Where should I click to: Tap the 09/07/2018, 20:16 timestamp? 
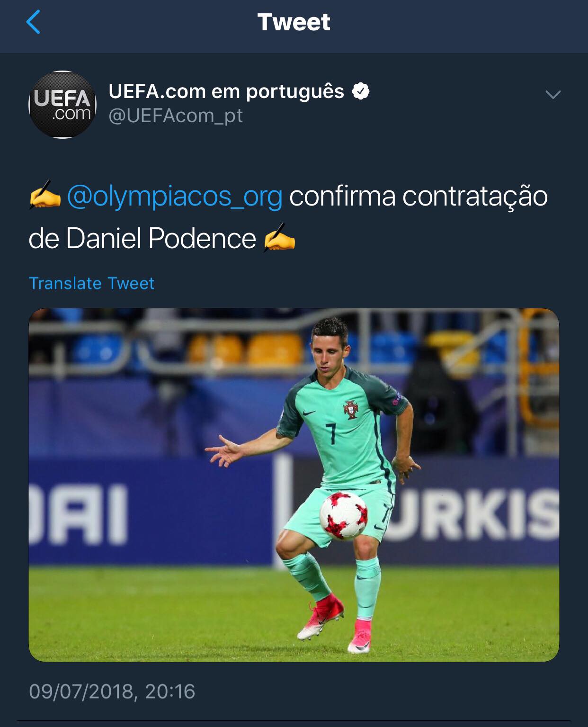[112, 691]
